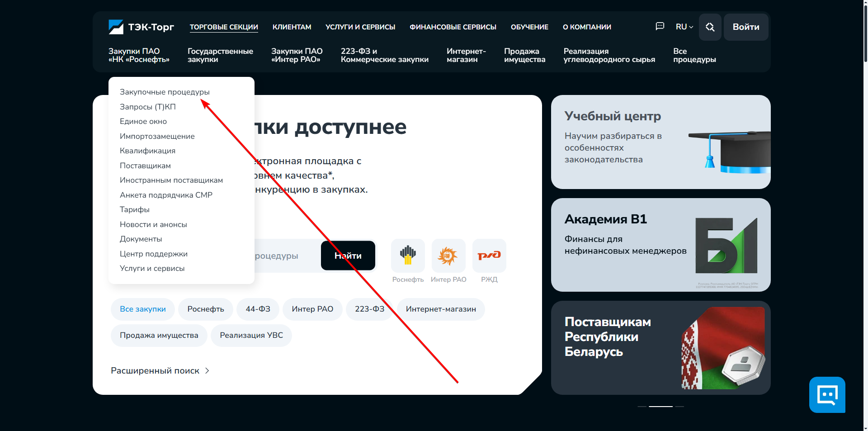Select Квалификация in dropdown menu
Image resolution: width=868 pixels, height=431 pixels.
tap(147, 151)
